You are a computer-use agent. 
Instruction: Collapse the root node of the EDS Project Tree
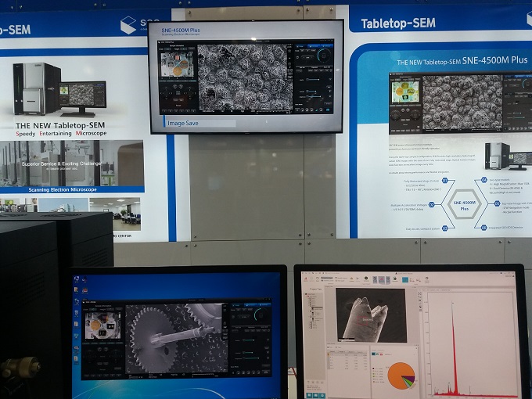pos(306,294)
